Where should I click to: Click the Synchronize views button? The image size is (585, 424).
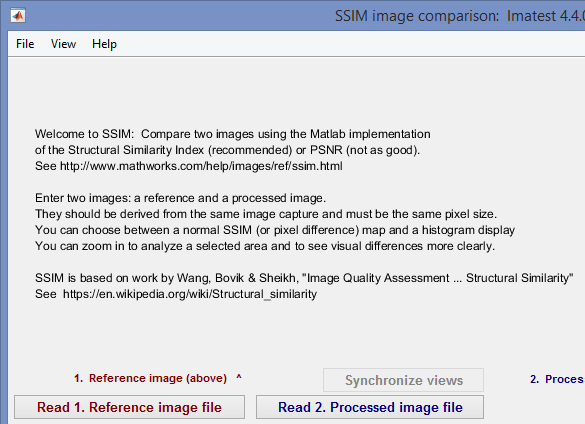coord(403,380)
